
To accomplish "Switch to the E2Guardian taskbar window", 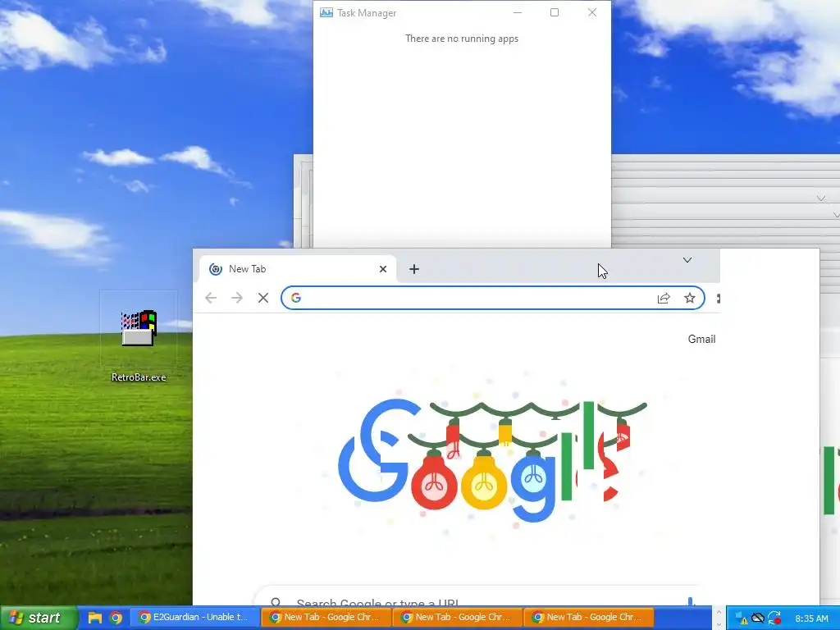I will (194, 617).
